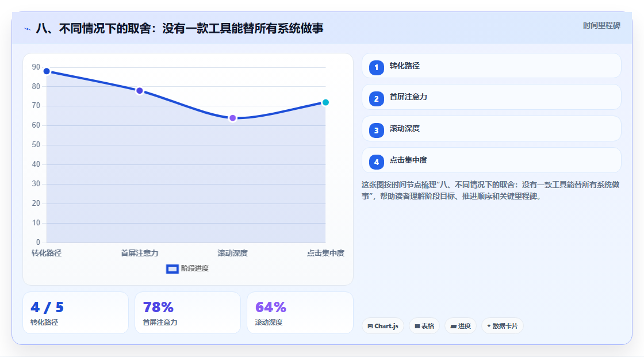Click the 数据卡片 tag
This screenshot has width=644, height=357.
(x=503, y=326)
